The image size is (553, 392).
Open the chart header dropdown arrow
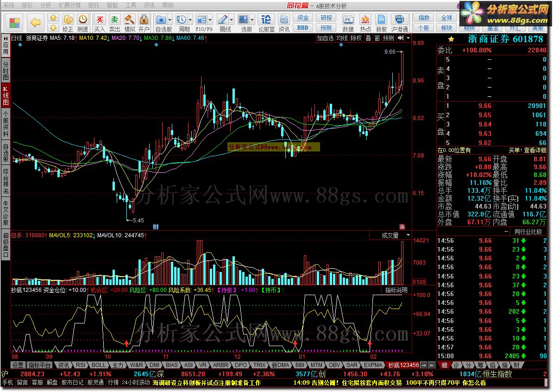[x=408, y=38]
